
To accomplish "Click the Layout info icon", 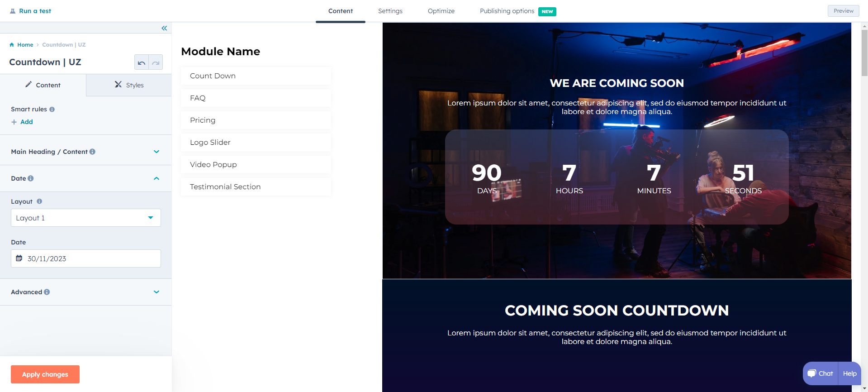I will pos(39,201).
